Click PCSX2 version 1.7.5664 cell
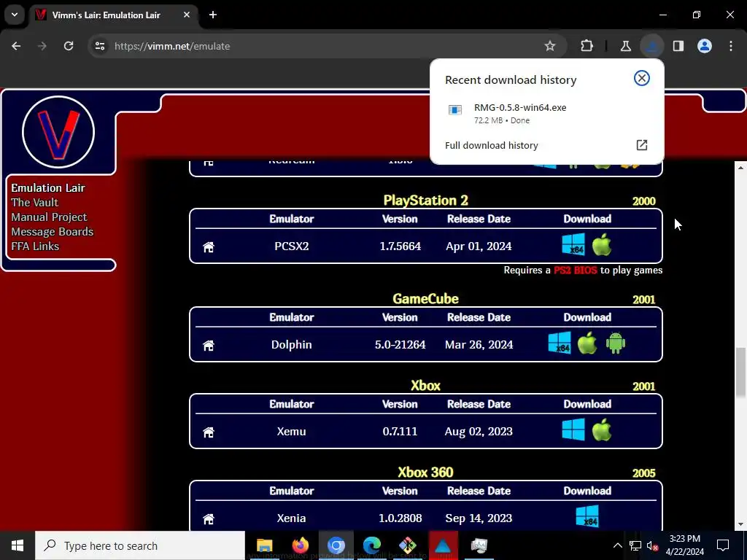 pyautogui.click(x=400, y=246)
